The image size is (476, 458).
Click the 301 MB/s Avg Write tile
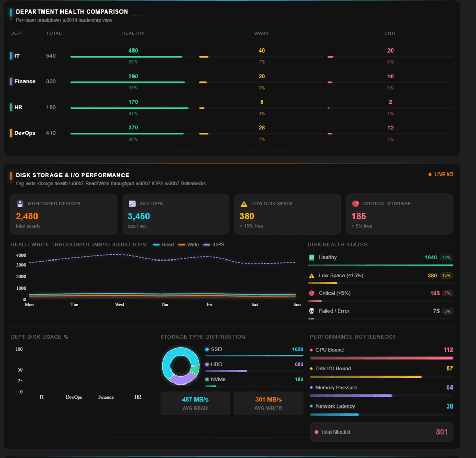point(268,403)
